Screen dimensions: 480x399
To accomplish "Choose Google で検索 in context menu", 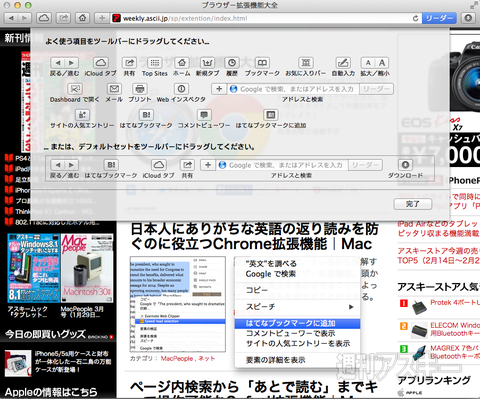I will (297, 274).
